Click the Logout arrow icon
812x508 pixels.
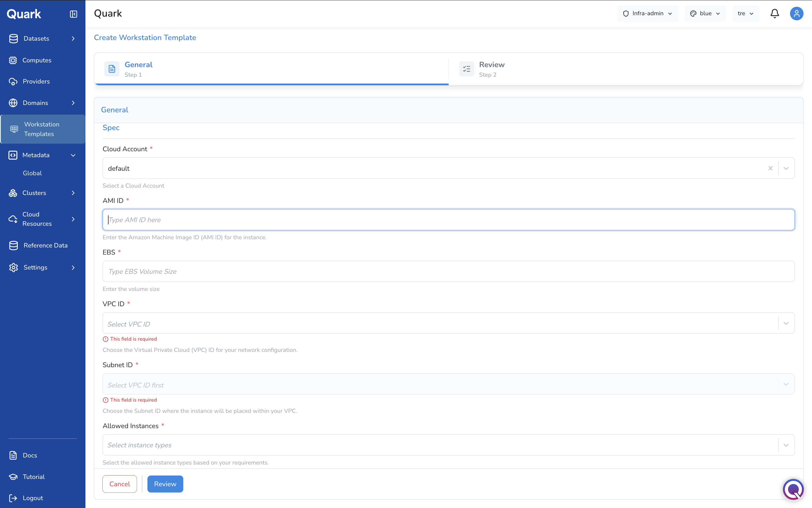pos(13,498)
